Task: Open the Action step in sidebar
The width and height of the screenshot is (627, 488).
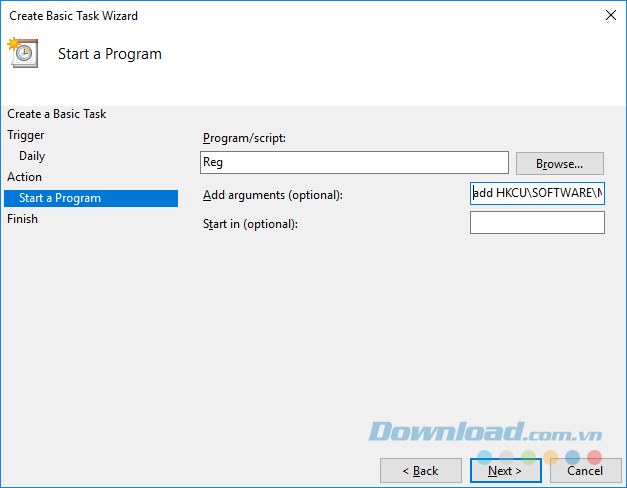Action: point(25,177)
